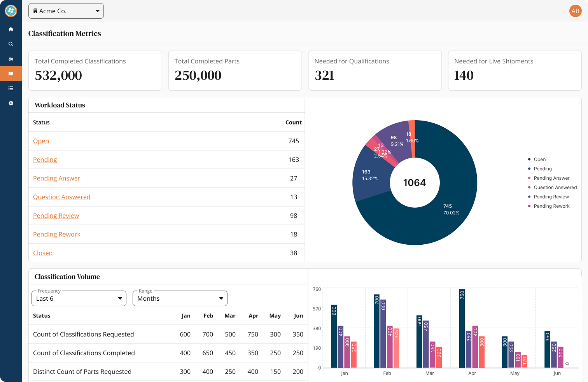The width and height of the screenshot is (588, 382).
Task: Expand the Acme Co. company dropdown
Action: pos(66,11)
